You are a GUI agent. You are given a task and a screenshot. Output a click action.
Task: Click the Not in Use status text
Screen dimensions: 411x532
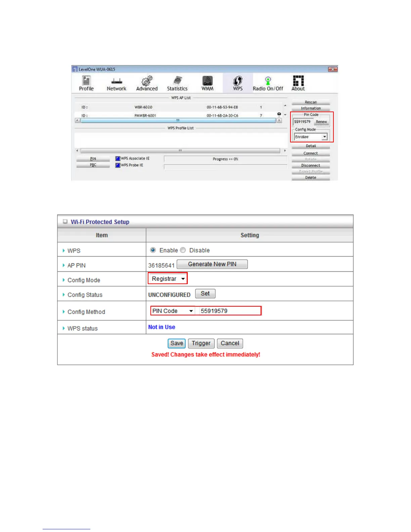(x=162, y=327)
